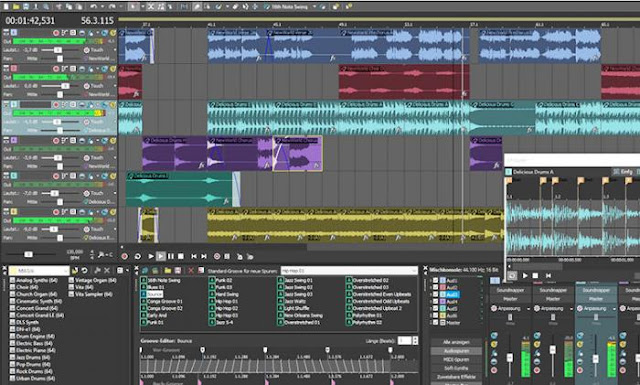Select the mouse pointer mode tool

click(x=133, y=7)
